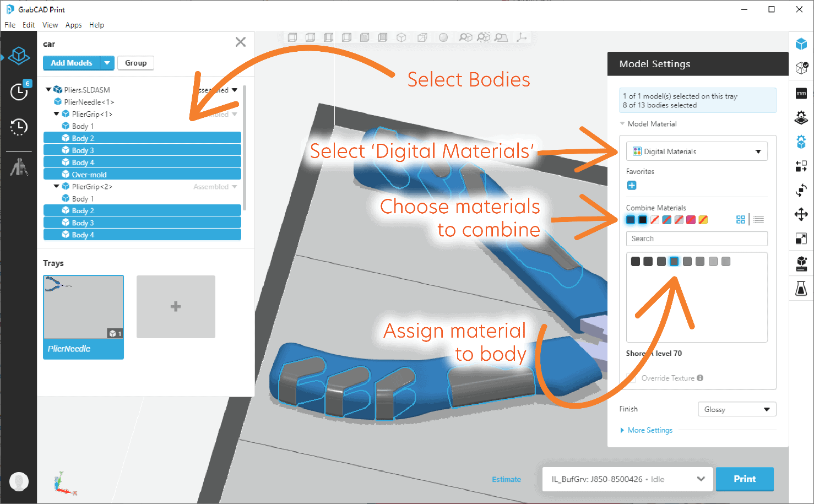Add a new tray with plus tile
814x504 pixels.
point(176,307)
